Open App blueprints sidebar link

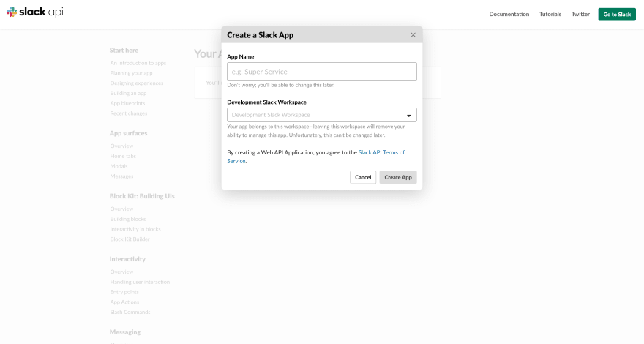point(127,103)
